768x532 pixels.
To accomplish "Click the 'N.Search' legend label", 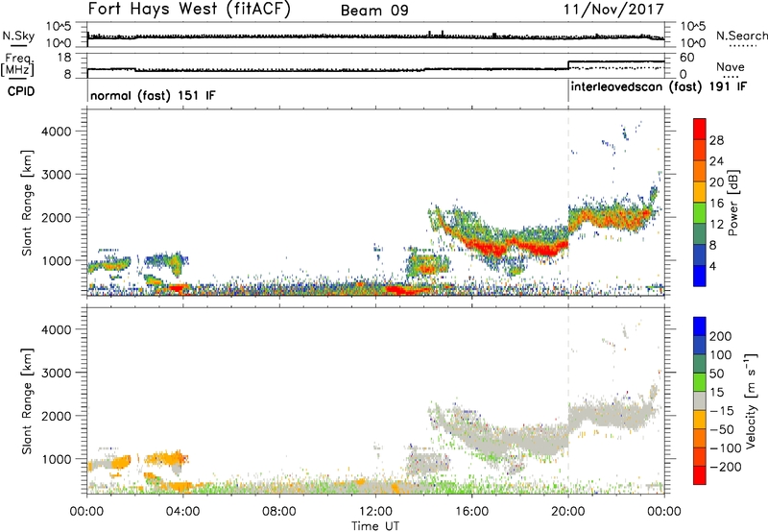I will coord(741,36).
